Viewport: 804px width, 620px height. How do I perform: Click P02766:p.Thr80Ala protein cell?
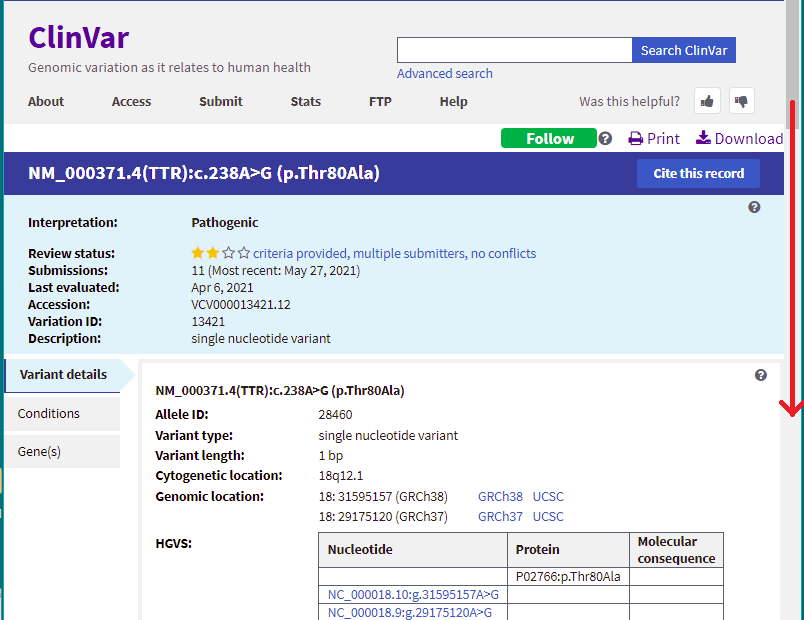pyautogui.click(x=568, y=576)
